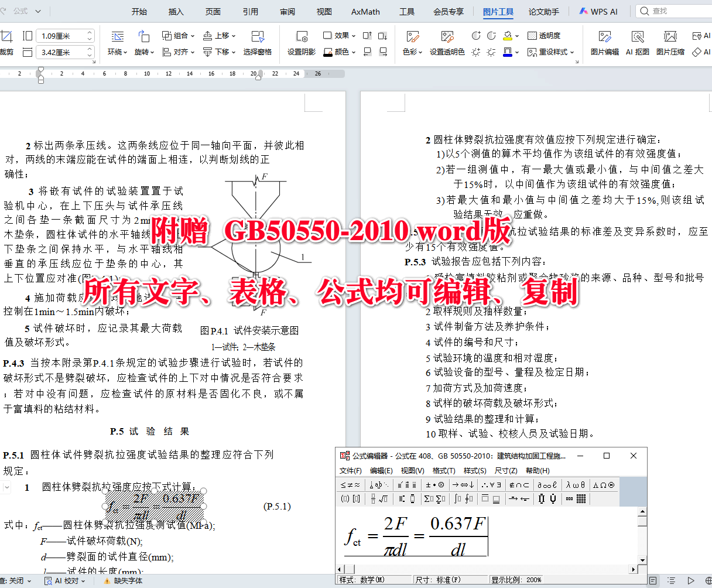Click the height field showing 1.09厘米
This screenshot has width=712, height=588.
pos(65,36)
